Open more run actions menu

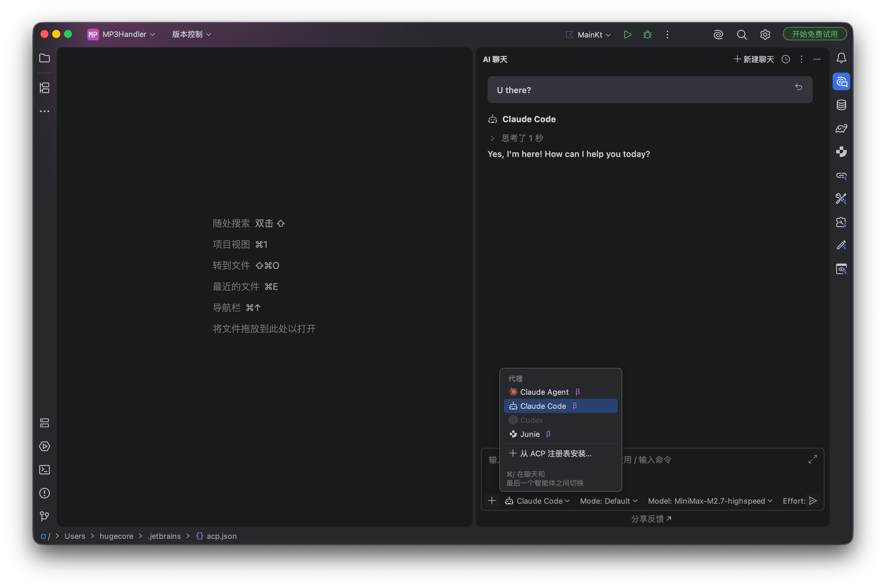tap(667, 35)
